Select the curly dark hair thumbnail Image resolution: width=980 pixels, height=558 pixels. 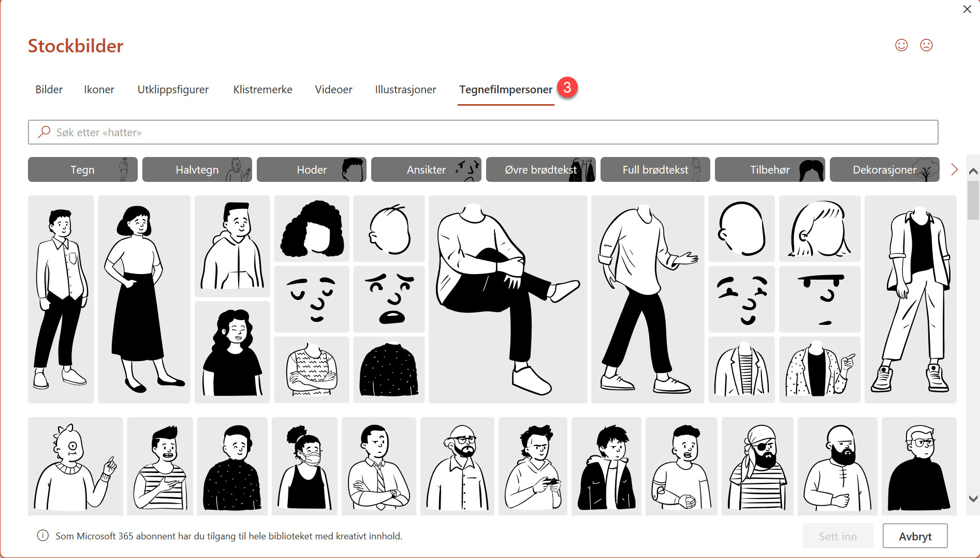(311, 228)
